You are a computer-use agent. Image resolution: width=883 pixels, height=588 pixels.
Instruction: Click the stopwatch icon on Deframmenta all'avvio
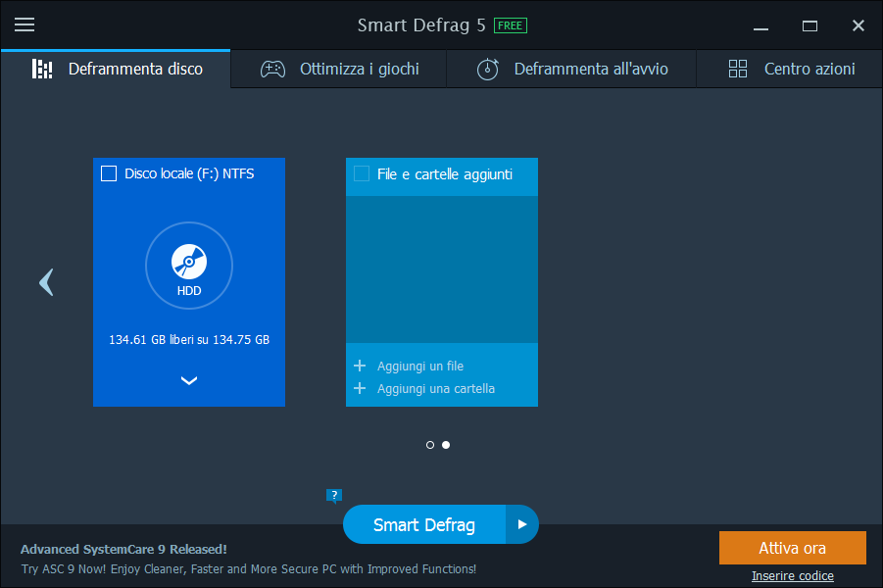pos(488,70)
